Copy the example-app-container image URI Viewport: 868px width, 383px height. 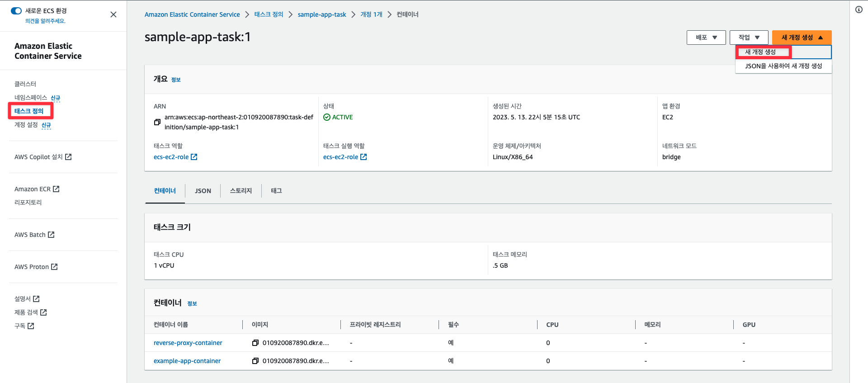click(x=255, y=361)
